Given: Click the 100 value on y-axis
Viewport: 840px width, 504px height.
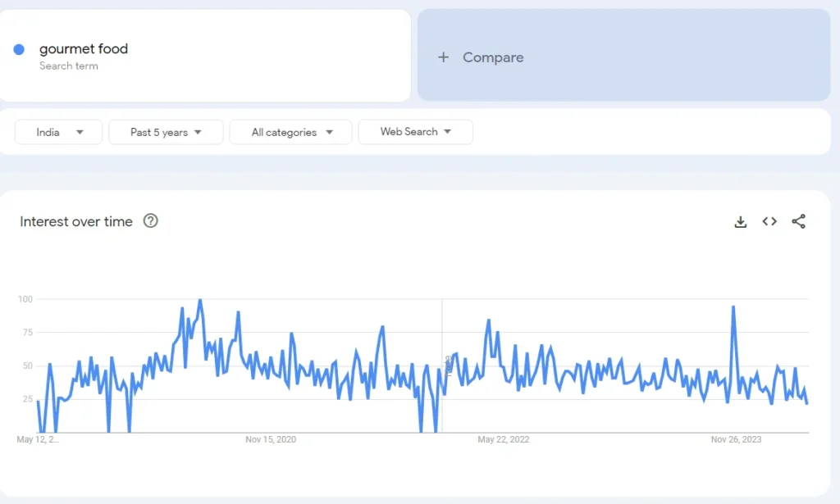Looking at the screenshot, I should click(x=25, y=299).
